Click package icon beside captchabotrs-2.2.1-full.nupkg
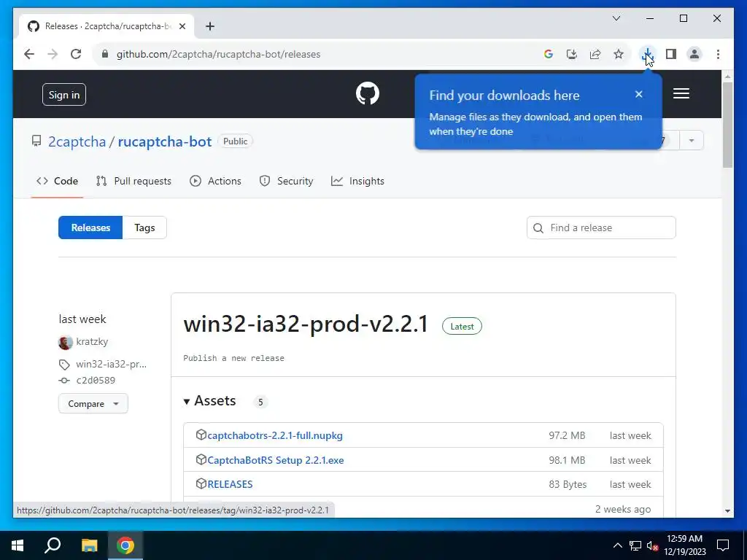Image resolution: width=747 pixels, height=560 pixels. 201,435
